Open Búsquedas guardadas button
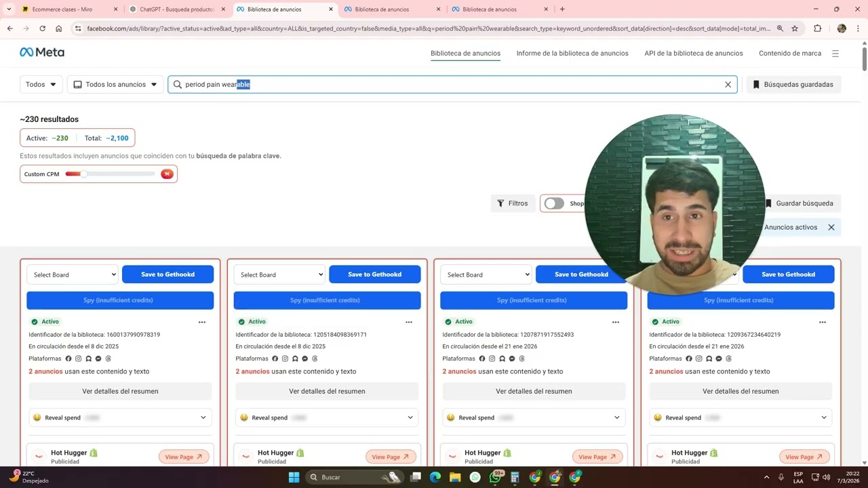This screenshot has height=488, width=868. 793,85
